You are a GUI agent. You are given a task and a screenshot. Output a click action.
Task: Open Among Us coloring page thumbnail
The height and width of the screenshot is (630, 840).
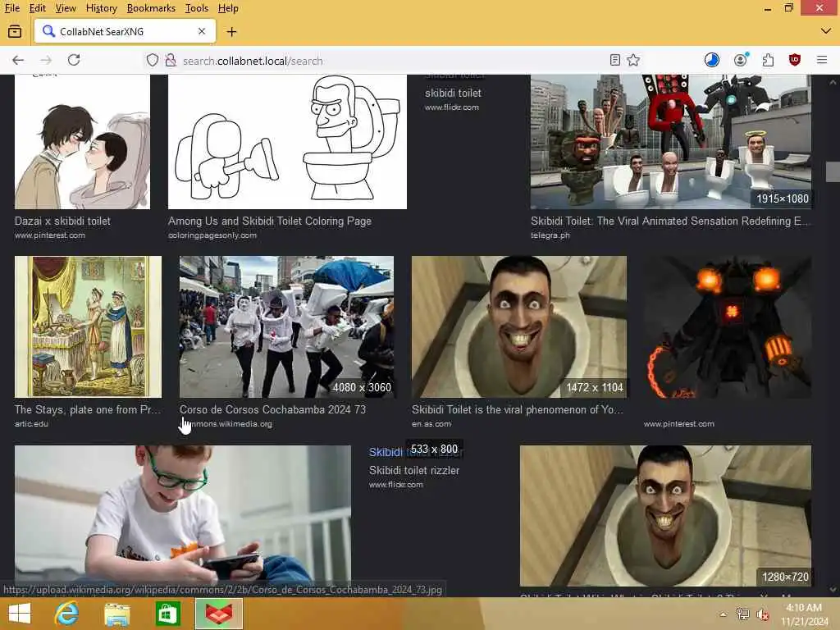point(287,141)
